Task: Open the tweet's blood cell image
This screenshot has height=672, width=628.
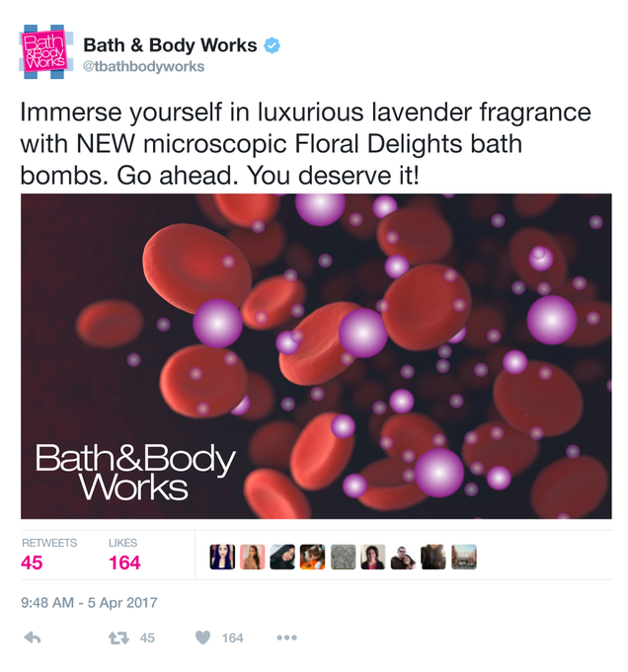Action: [316, 356]
